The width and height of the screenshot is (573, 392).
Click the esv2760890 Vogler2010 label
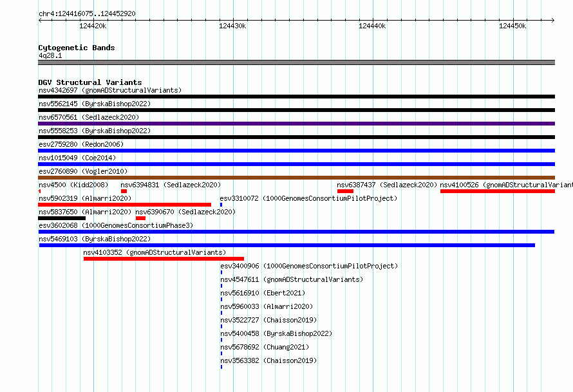(x=83, y=171)
